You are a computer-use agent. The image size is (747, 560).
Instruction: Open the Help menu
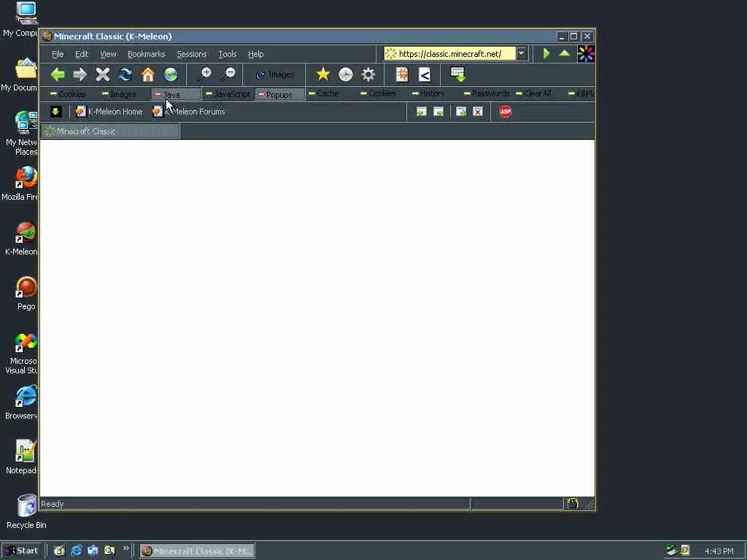pos(256,54)
